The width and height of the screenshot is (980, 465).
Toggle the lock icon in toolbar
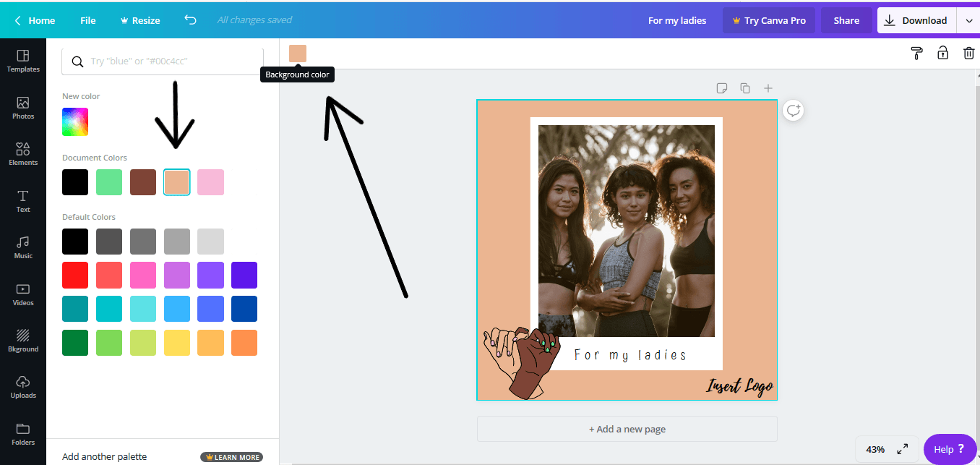(942, 53)
